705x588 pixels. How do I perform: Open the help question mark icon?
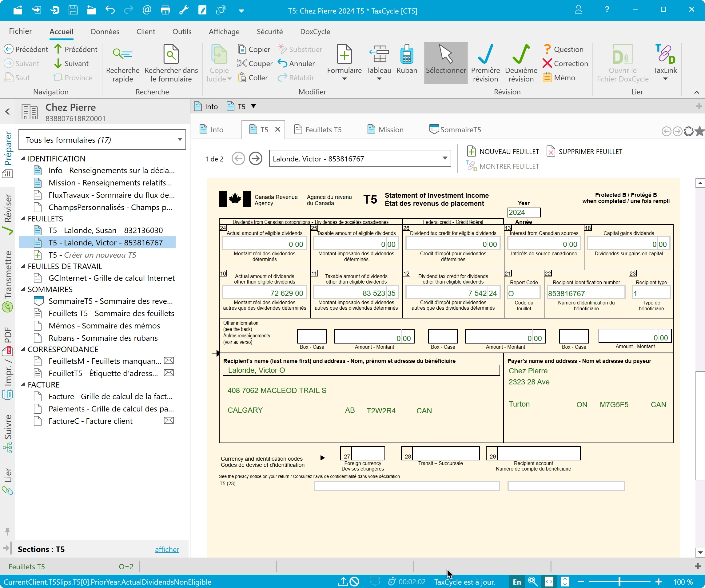pos(607,10)
